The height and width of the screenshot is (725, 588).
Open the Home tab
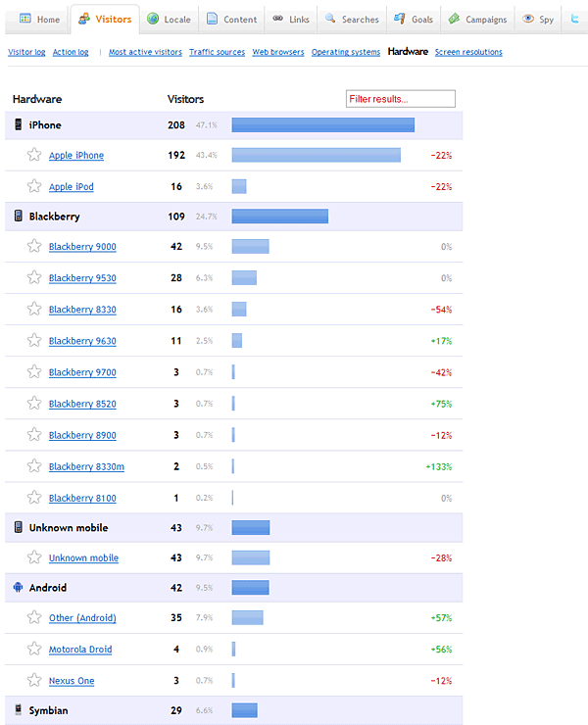pos(40,20)
